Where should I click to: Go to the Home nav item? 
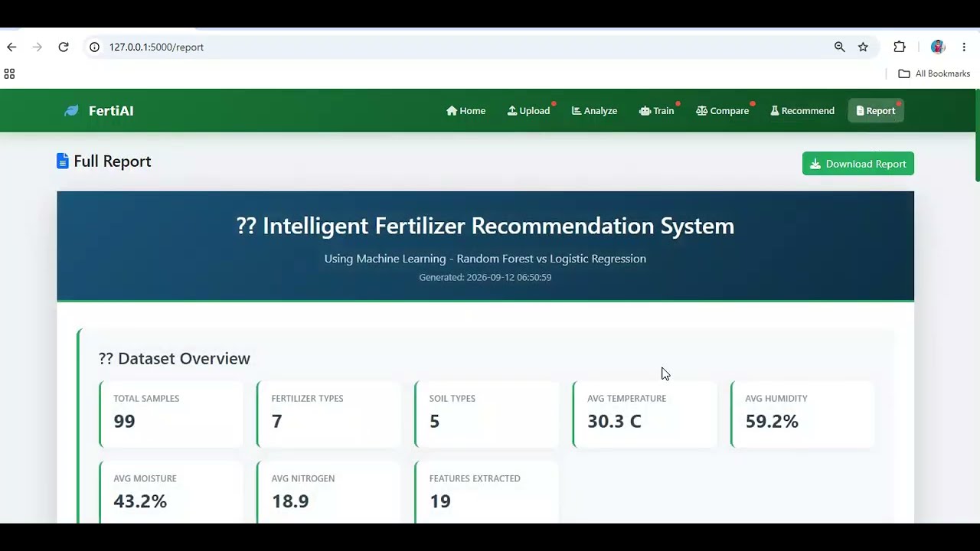(x=465, y=111)
